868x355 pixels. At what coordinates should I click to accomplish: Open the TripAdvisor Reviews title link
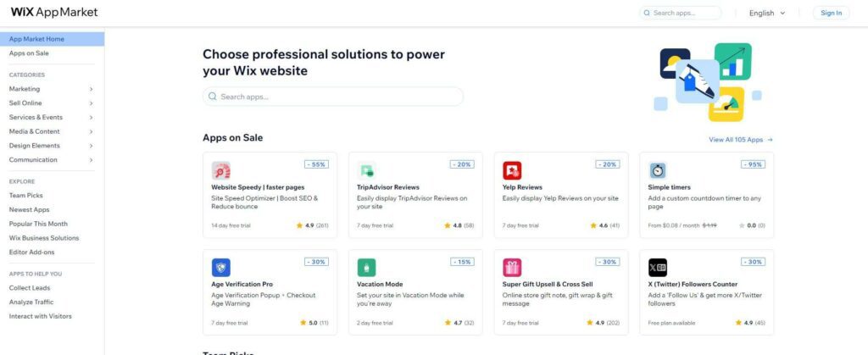[x=388, y=187]
